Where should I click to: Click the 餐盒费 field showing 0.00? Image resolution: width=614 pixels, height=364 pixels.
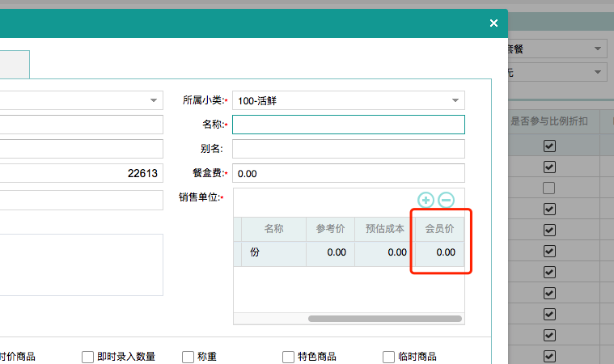348,173
